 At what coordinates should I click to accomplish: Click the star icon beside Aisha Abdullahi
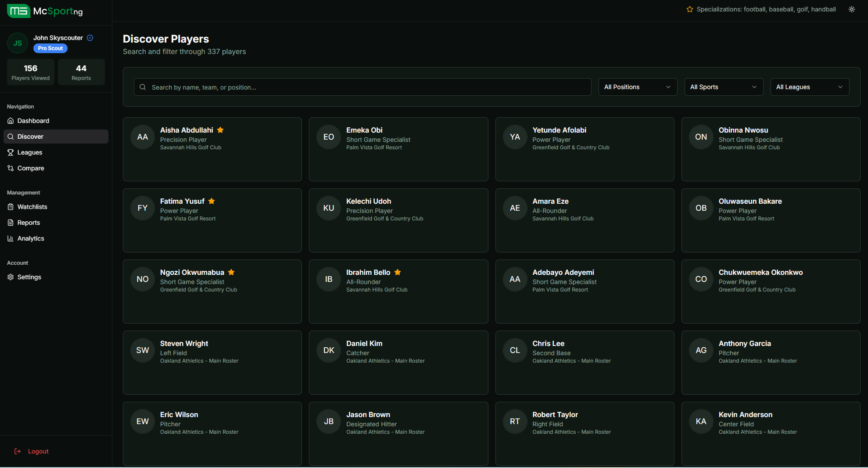[220, 130]
